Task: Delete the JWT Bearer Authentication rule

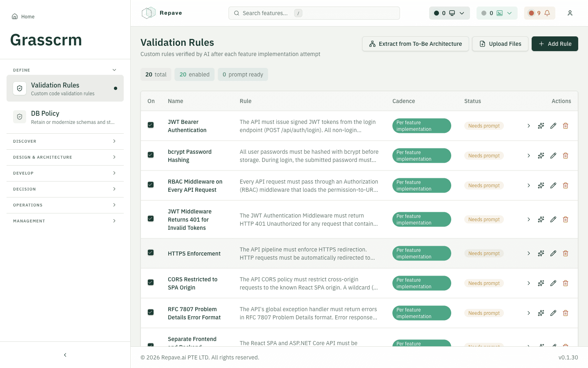Action: coord(566,126)
